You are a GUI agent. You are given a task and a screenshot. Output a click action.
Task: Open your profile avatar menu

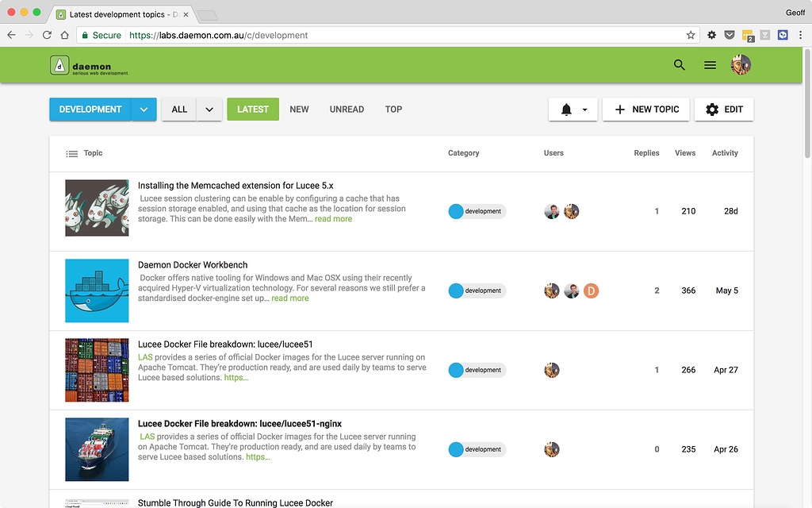(x=740, y=65)
